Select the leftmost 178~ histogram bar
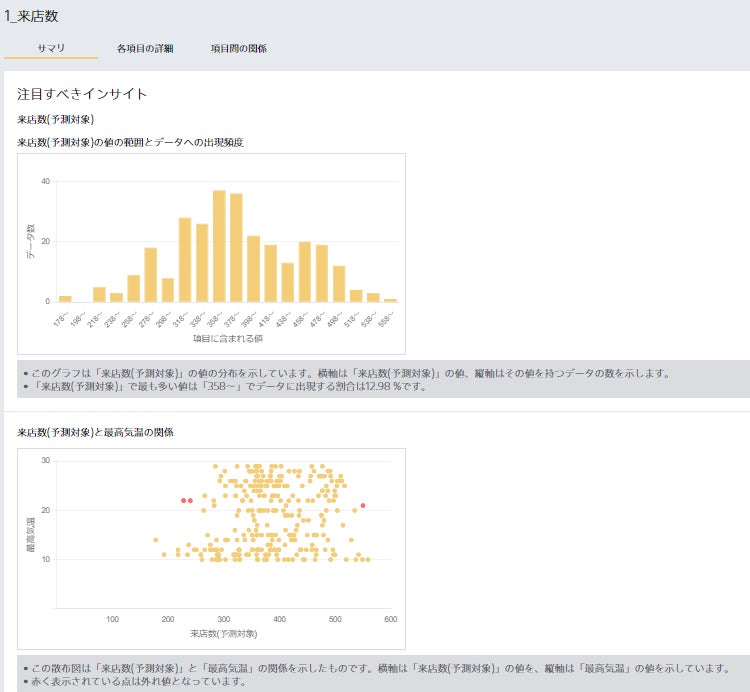This screenshot has height=692, width=750. [65, 298]
